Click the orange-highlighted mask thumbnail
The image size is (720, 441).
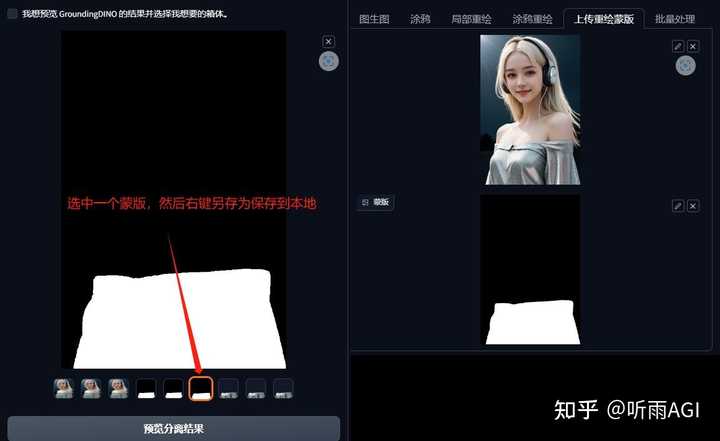(201, 389)
